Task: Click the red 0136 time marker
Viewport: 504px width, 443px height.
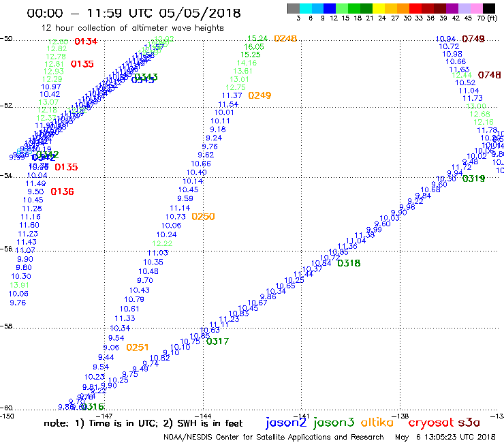Action: coord(63,192)
